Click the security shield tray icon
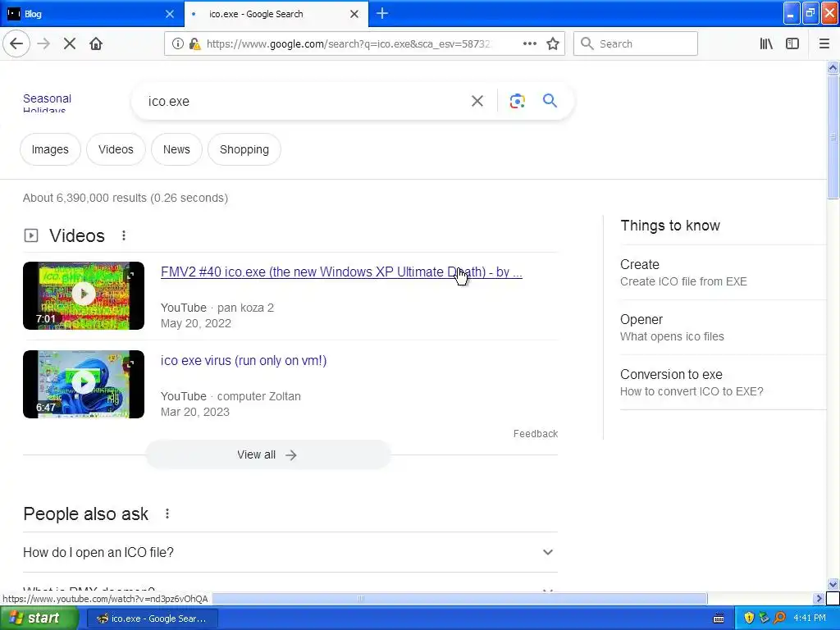840x630 pixels. (749, 618)
